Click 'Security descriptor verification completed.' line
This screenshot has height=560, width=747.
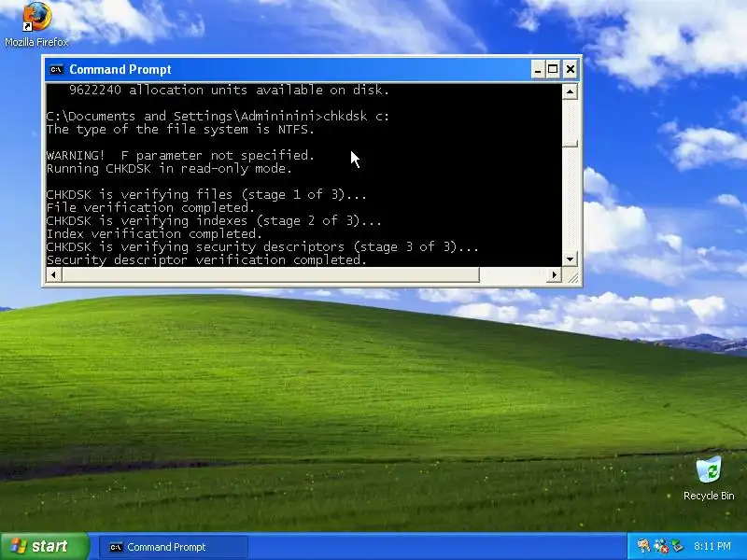206,260
